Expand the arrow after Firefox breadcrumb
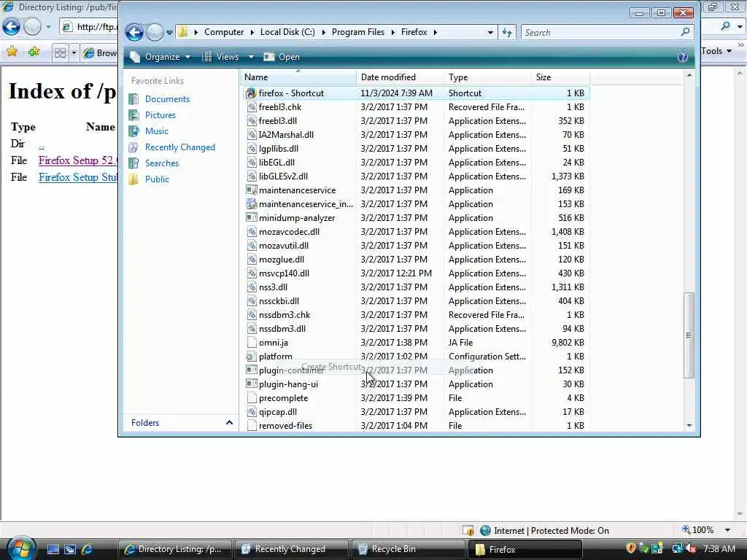This screenshot has height=560, width=747. tap(435, 32)
